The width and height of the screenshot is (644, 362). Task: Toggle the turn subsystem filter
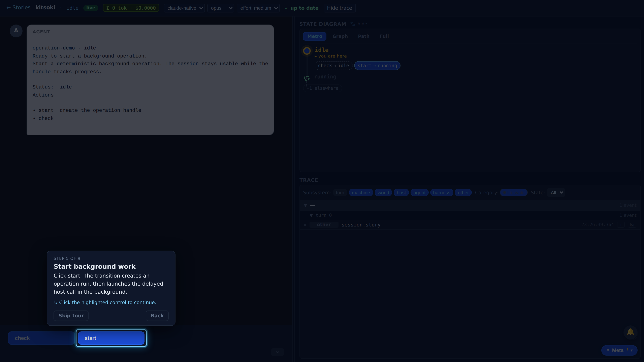[340, 193]
